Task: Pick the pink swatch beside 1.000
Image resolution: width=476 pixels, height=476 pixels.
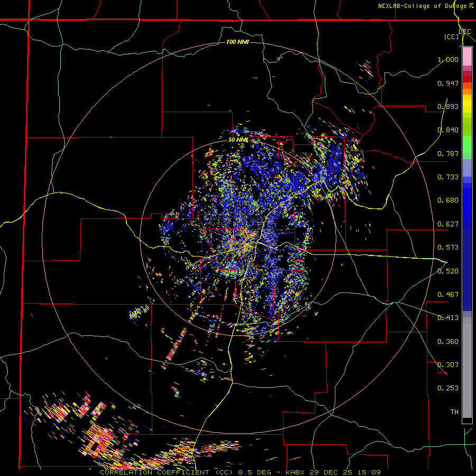Action: 467,57
